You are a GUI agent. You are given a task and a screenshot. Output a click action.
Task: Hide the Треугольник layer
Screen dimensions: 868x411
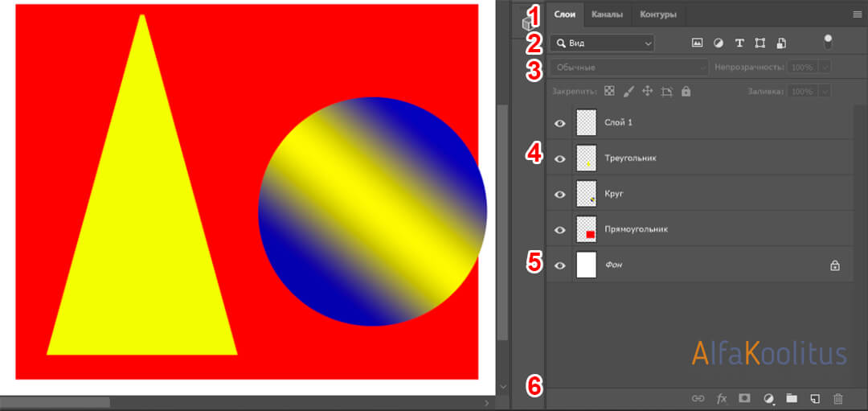coord(560,158)
